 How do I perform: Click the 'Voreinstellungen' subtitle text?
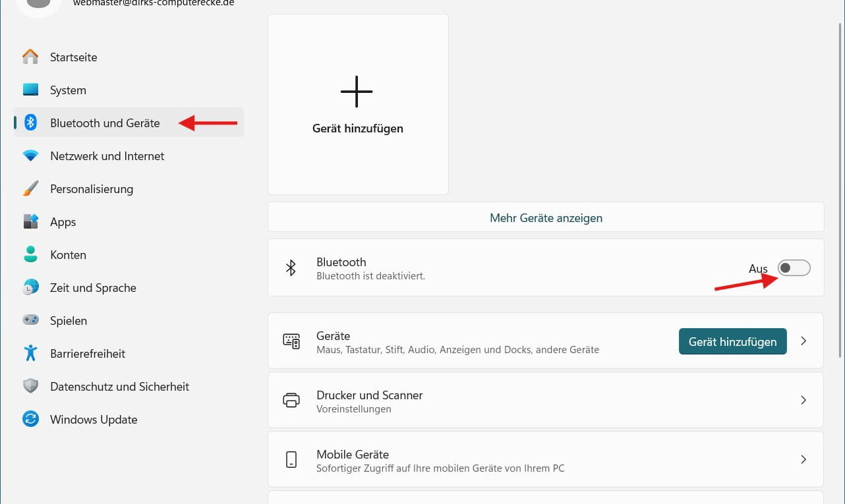(x=354, y=409)
